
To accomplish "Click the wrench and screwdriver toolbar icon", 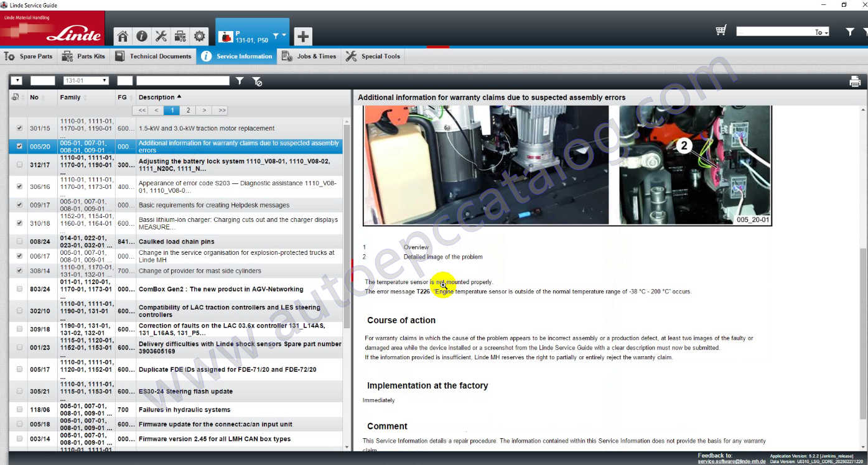I will coord(161,36).
